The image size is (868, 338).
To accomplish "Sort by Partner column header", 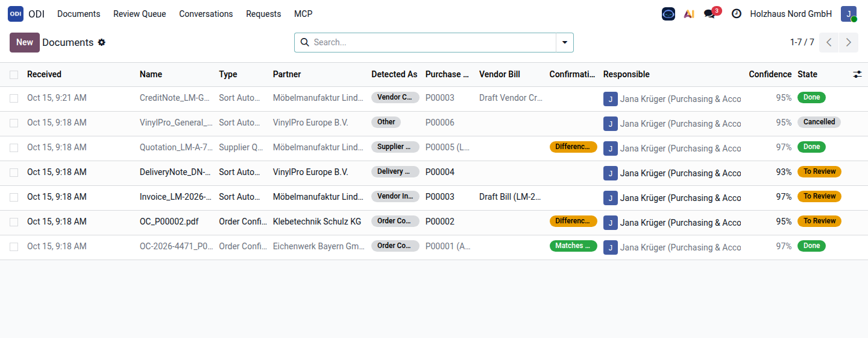I will (287, 74).
